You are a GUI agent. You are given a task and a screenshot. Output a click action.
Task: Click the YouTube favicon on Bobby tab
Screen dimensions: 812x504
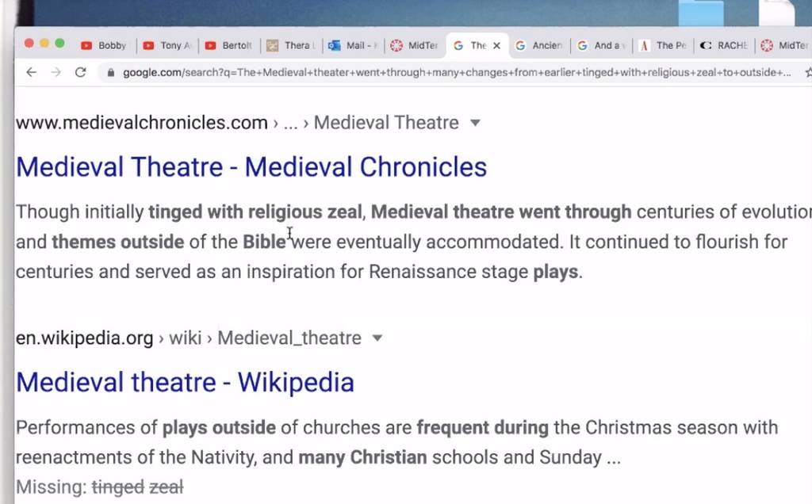point(86,45)
